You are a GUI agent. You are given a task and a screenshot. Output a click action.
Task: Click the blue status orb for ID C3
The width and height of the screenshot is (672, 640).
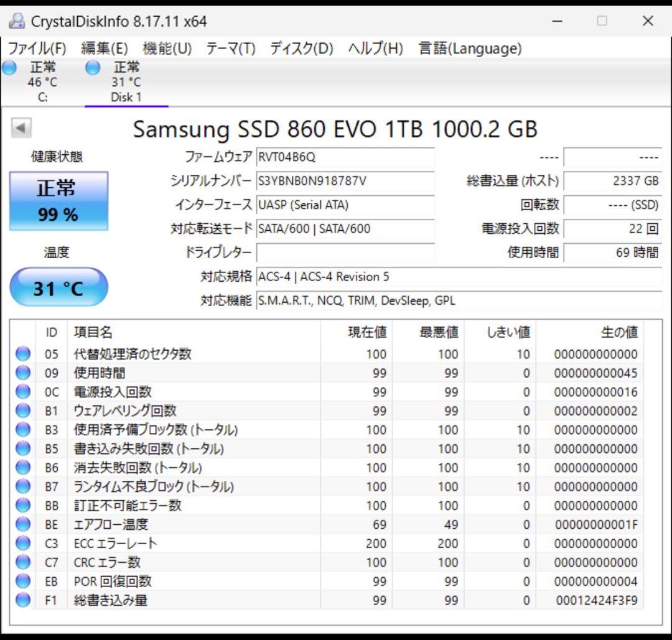pyautogui.click(x=23, y=543)
